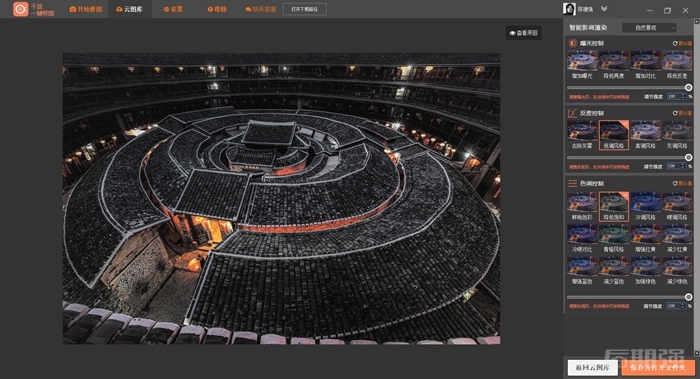Reset tone control with its 默认值 icon
The image size is (700, 379).
[x=682, y=183]
